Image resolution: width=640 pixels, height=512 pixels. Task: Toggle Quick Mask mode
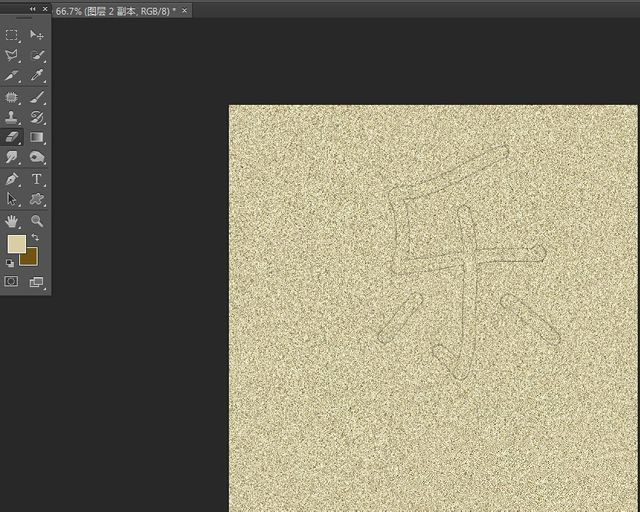coord(11,281)
